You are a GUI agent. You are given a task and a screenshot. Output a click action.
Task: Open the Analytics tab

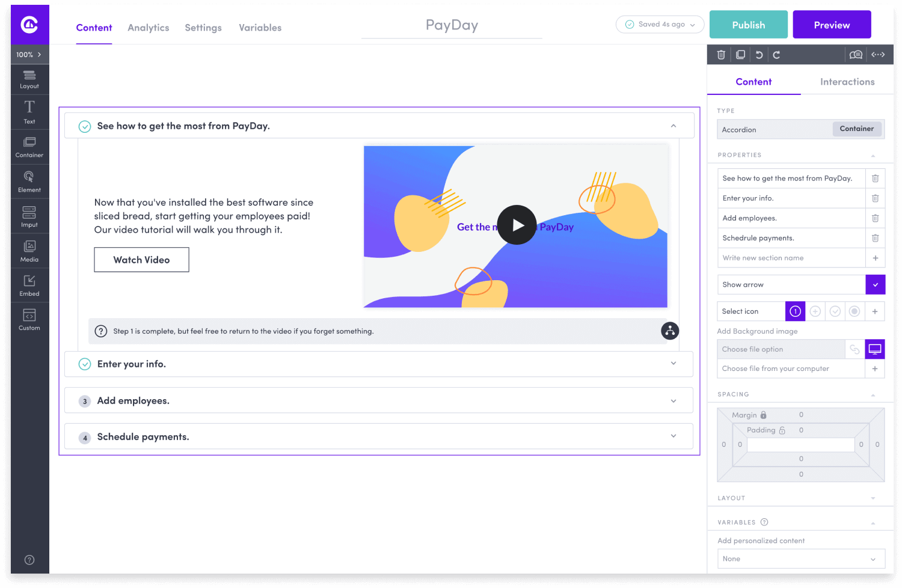[x=148, y=28]
